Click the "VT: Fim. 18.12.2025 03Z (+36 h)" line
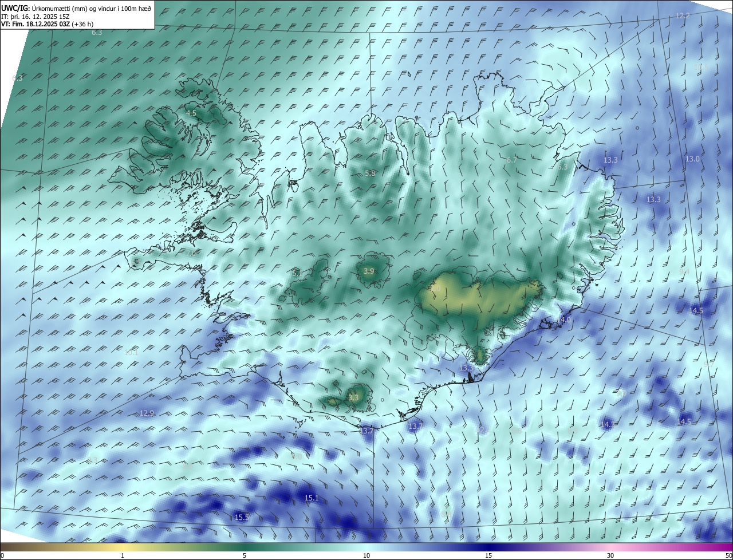This screenshot has height=560, width=733. click(48, 24)
